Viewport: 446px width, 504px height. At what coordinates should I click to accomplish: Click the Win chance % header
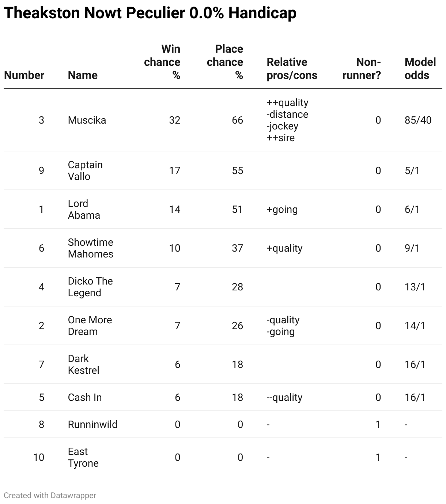pyautogui.click(x=162, y=62)
